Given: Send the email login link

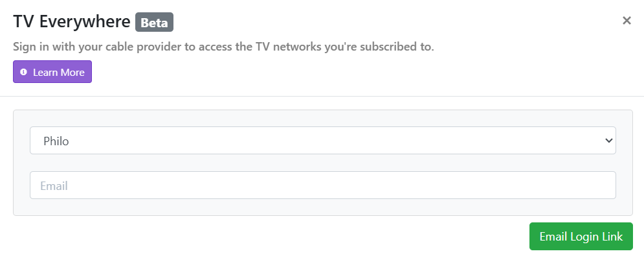Looking at the screenshot, I should [x=581, y=237].
